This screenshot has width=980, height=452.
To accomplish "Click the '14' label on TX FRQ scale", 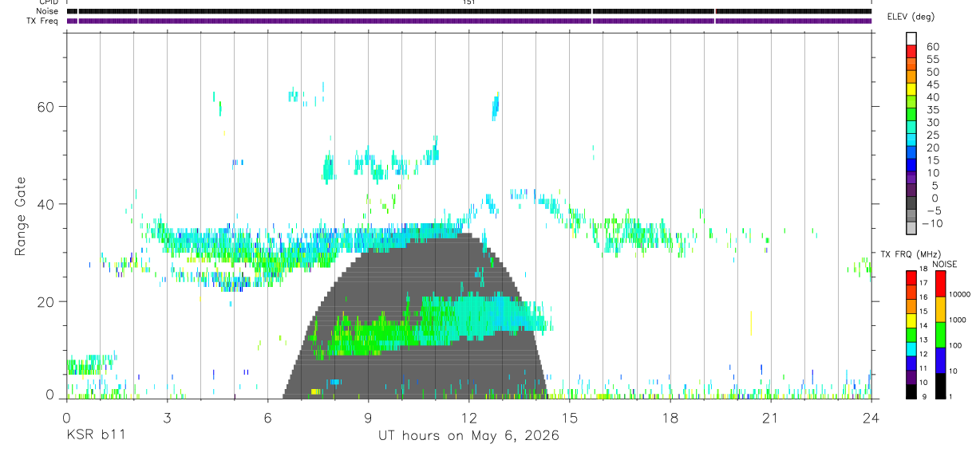I will pos(923,325).
